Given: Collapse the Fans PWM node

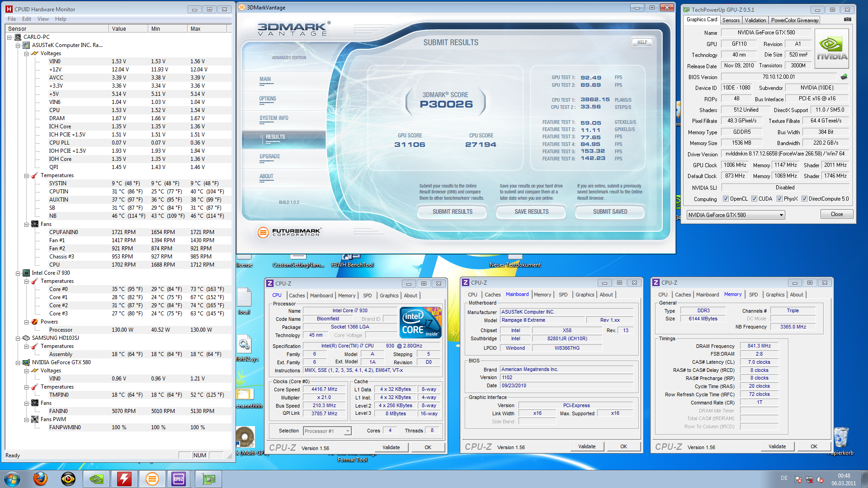Looking at the screenshot, I should 26,419.
